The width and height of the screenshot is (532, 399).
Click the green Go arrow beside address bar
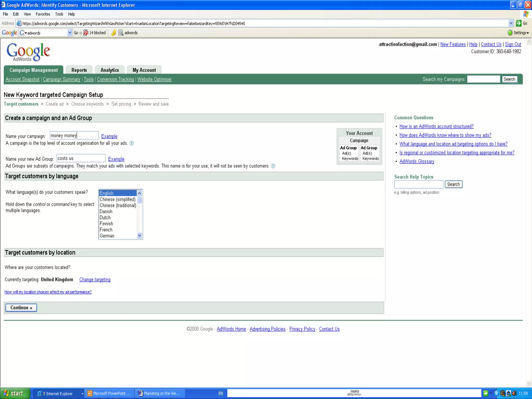[518, 23]
